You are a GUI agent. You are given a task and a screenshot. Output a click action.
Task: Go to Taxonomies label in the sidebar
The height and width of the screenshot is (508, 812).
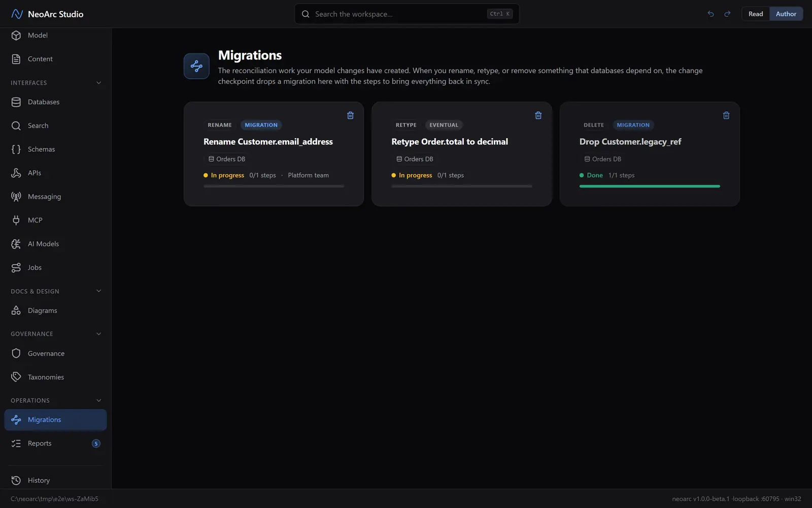pyautogui.click(x=46, y=377)
